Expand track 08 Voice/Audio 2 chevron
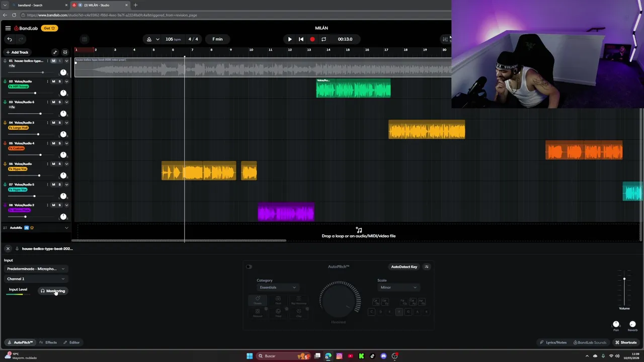The width and height of the screenshot is (644, 362). click(66, 205)
